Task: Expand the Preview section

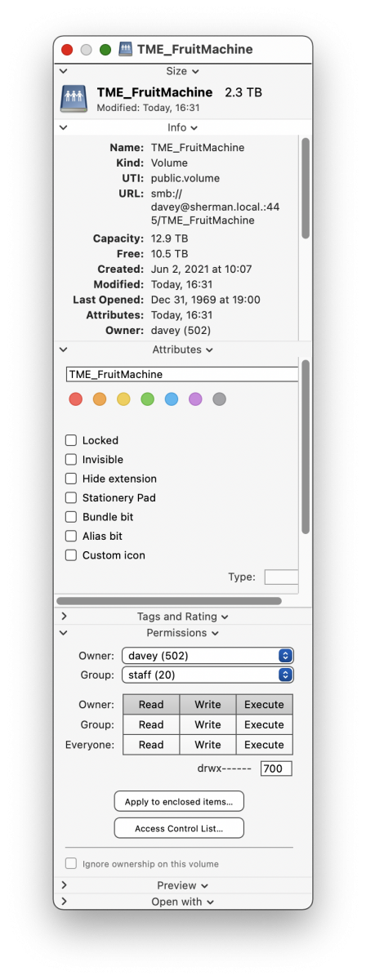Action: (x=183, y=885)
